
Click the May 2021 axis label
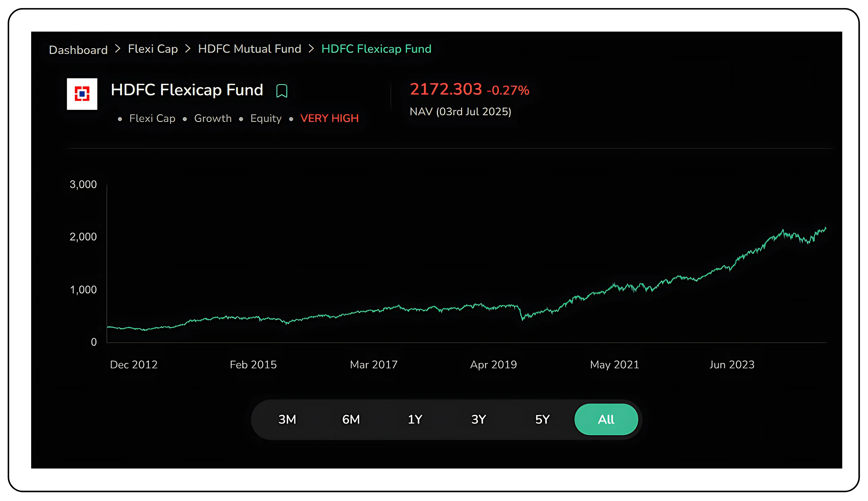[x=615, y=365]
